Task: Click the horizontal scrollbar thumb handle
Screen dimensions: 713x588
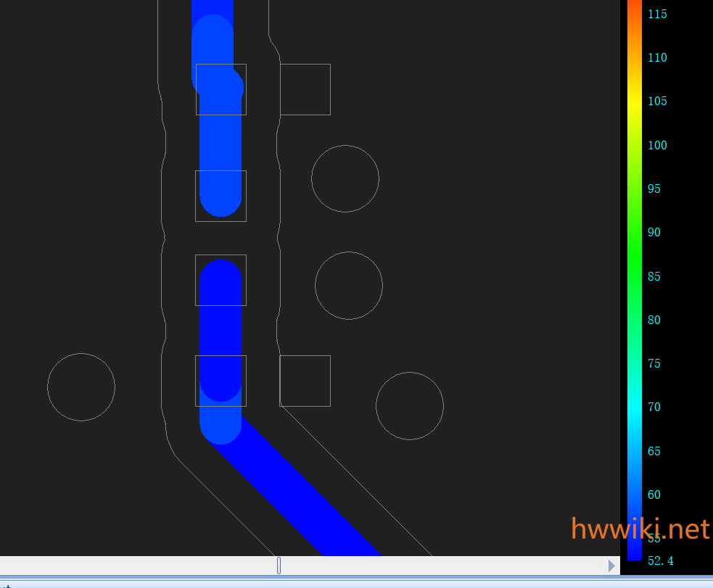Action: click(x=279, y=566)
